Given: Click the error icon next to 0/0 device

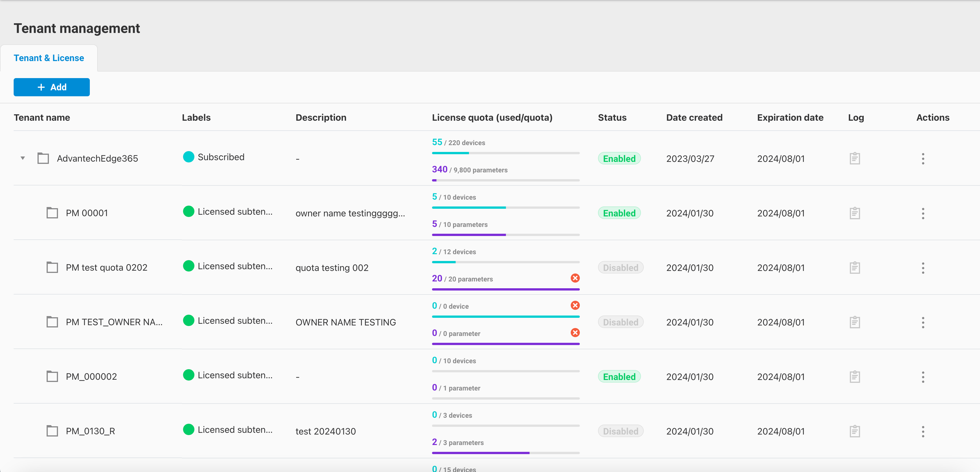Looking at the screenshot, I should pyautogui.click(x=575, y=305).
